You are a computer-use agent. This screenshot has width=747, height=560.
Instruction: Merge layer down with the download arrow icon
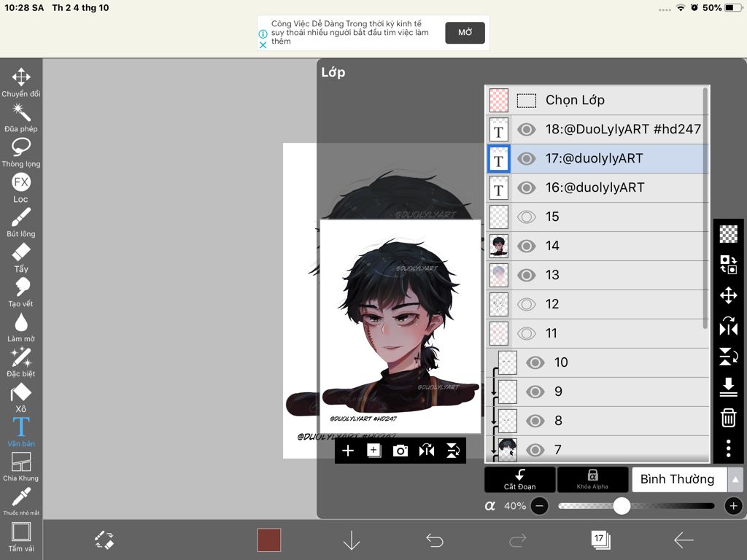729,386
